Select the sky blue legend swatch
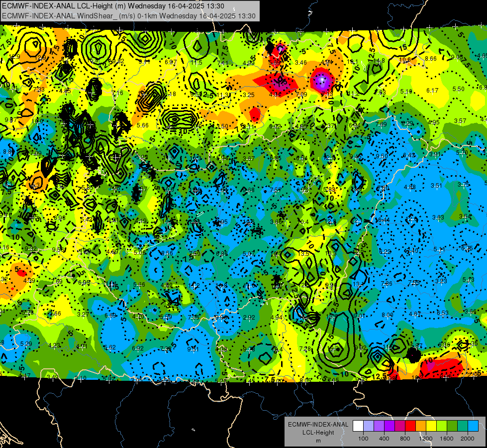This screenshot has width=487, height=448. pos(473,426)
